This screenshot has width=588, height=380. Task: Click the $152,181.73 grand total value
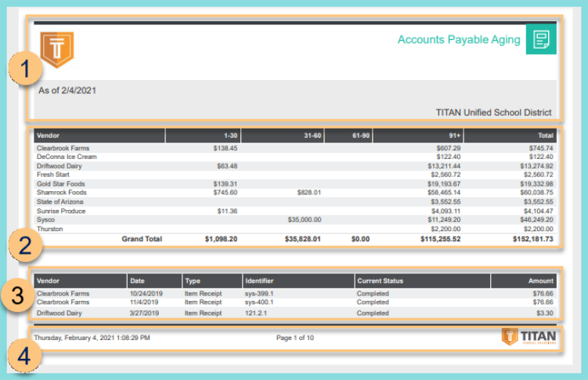pos(533,239)
